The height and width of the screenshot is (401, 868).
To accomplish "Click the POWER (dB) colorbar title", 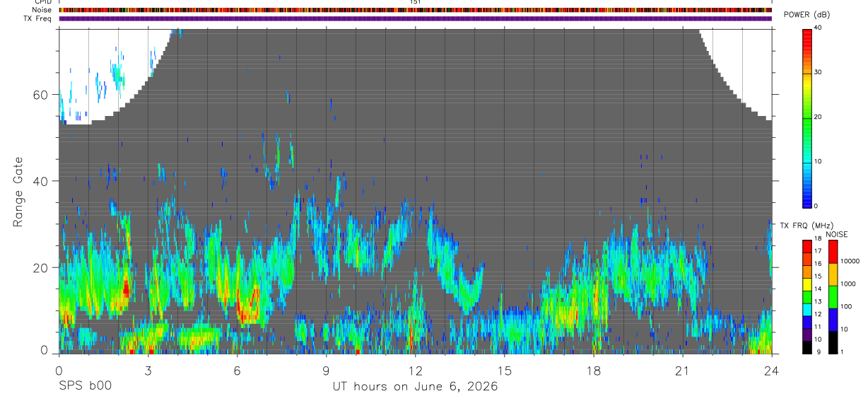I will pyautogui.click(x=807, y=15).
